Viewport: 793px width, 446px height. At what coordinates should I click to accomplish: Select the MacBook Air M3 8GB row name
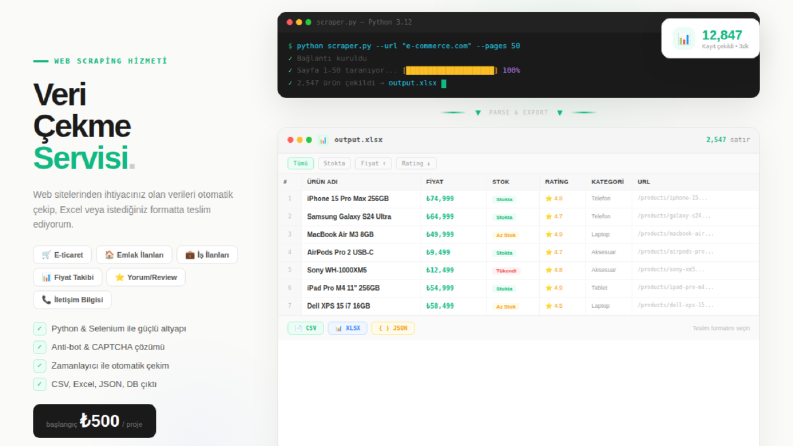[x=340, y=235]
